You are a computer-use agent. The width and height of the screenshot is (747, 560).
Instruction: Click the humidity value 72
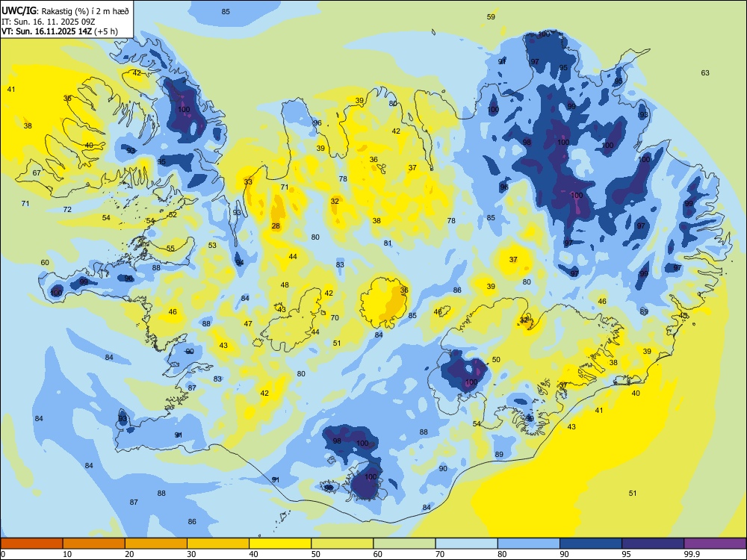(67, 210)
